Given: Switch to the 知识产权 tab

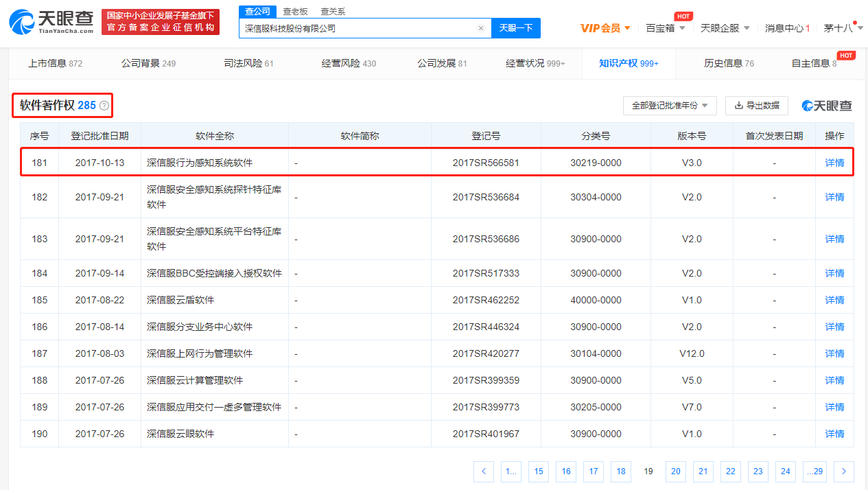Looking at the screenshot, I should pyautogui.click(x=629, y=63).
